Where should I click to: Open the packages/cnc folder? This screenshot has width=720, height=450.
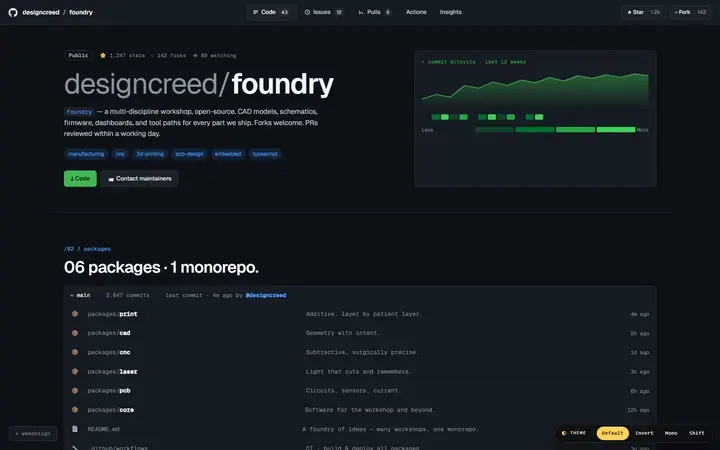[x=109, y=352]
